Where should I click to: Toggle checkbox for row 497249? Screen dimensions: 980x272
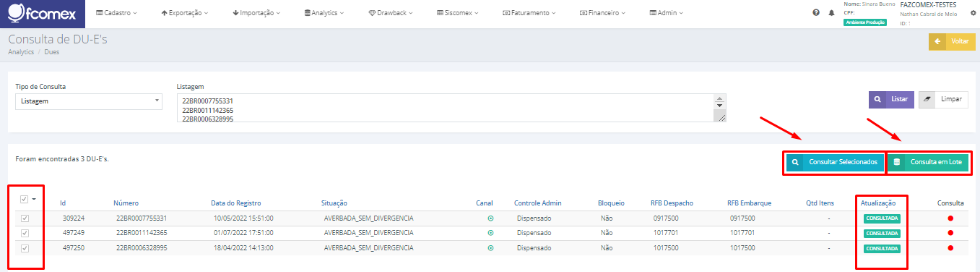pos(25,233)
